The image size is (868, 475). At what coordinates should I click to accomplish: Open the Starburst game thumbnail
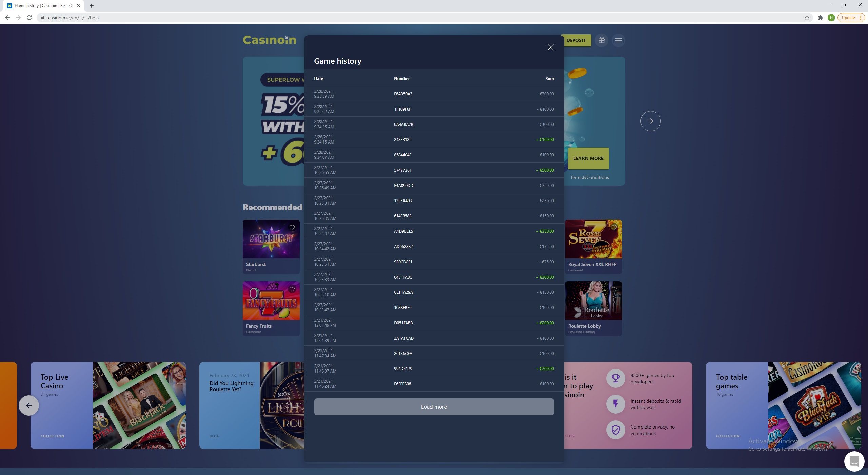coord(271,239)
